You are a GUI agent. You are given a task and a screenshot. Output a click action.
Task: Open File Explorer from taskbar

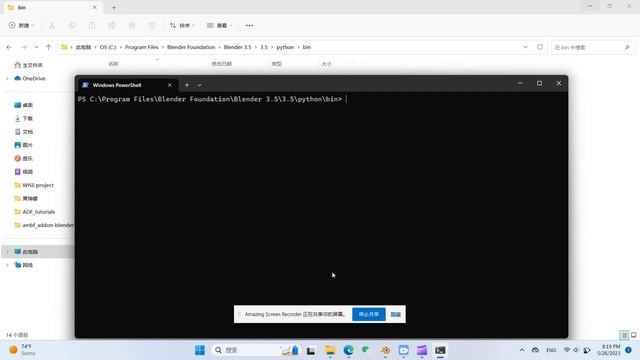click(330, 350)
